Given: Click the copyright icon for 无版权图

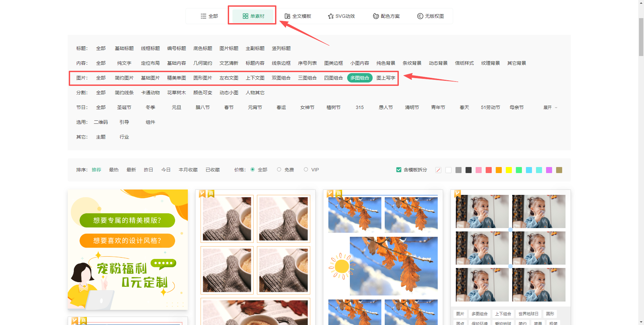Looking at the screenshot, I should (420, 16).
